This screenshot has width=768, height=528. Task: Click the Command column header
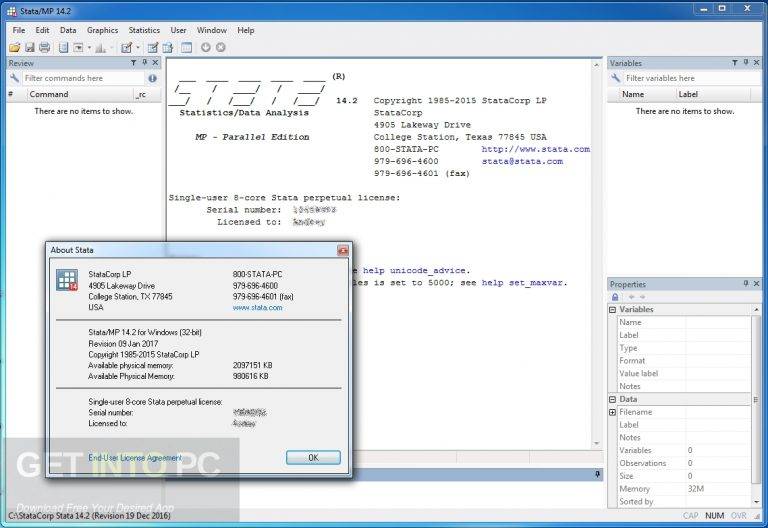80,94
